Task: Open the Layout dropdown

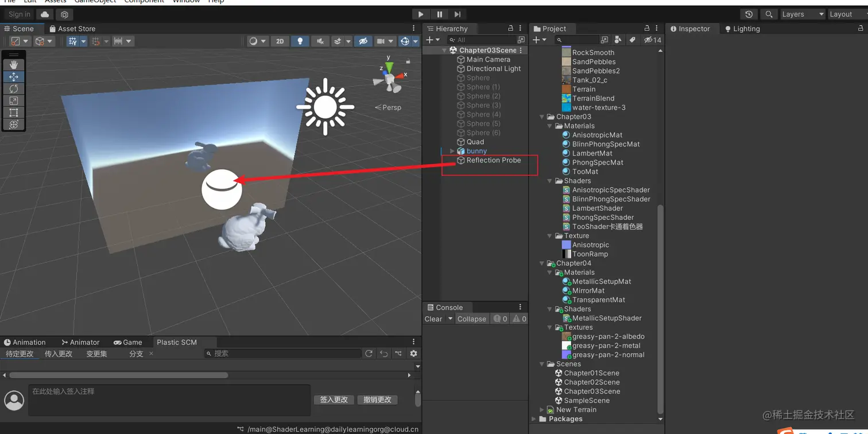Action: 847,14
